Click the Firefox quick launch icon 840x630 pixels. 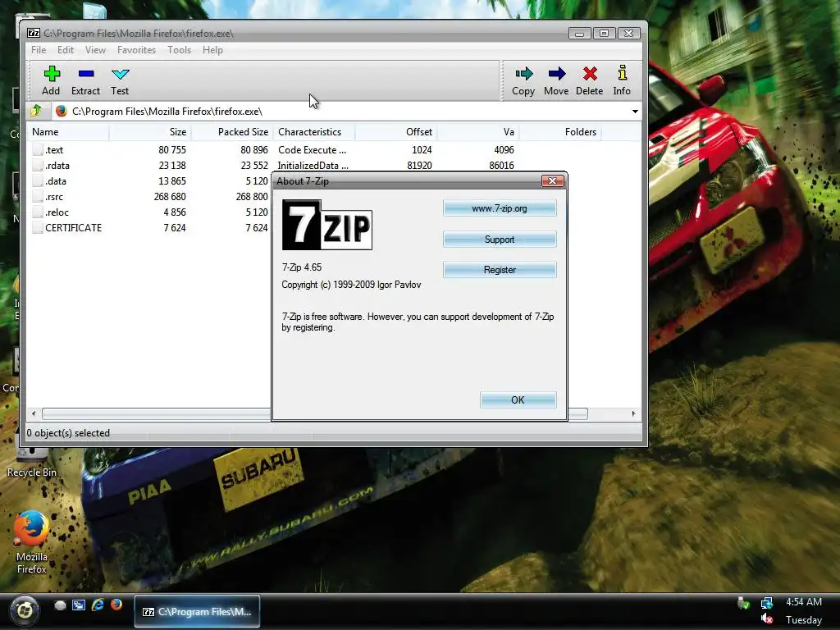[116, 605]
